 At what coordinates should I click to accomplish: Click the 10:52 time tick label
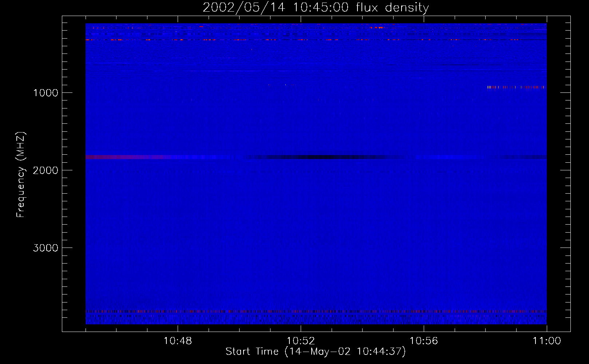(301, 341)
